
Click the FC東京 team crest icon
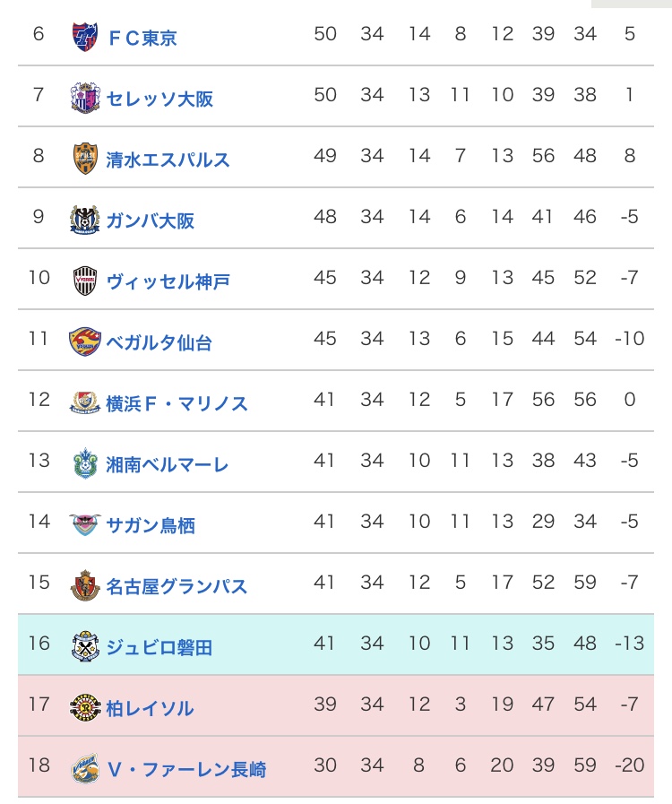point(85,37)
